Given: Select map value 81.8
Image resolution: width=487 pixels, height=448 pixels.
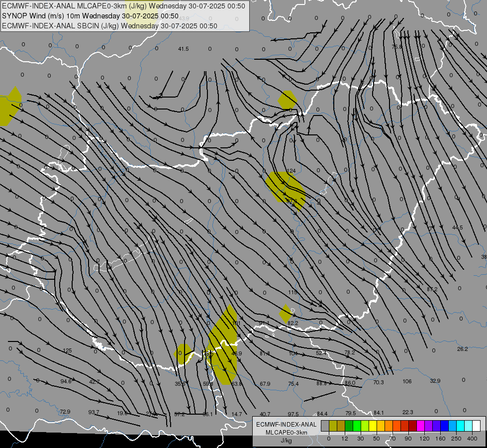Looking at the screenshot, I should coord(265,353).
